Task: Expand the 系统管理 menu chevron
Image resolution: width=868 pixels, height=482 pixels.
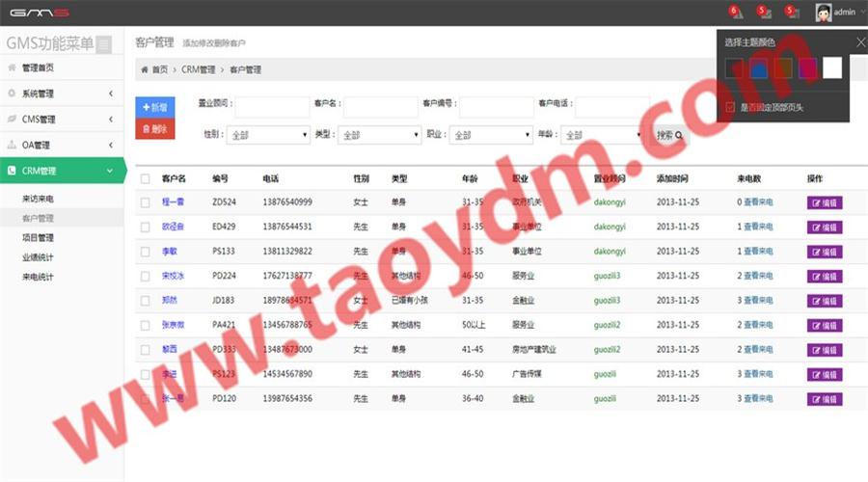Action: coord(111,94)
